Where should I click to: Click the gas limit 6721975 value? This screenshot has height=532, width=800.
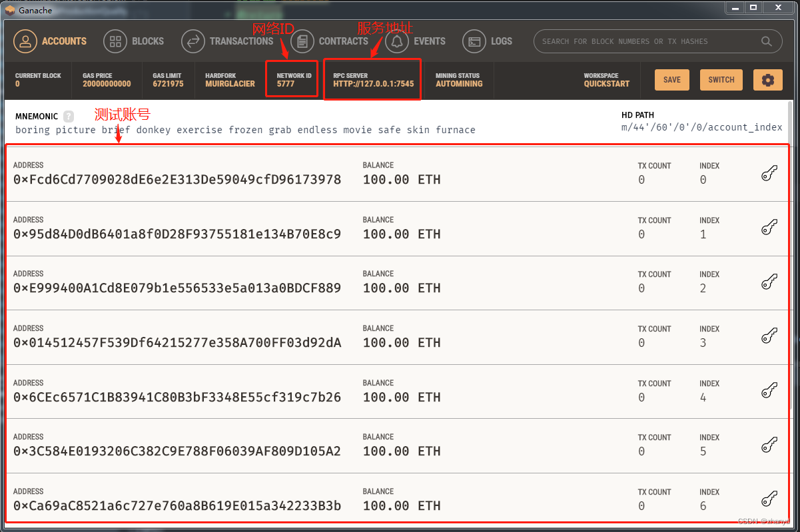tap(168, 84)
